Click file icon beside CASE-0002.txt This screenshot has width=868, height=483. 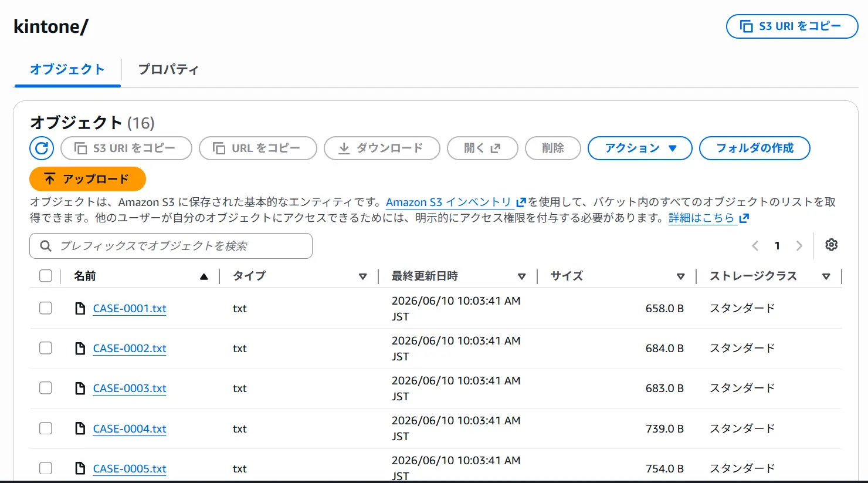coord(80,349)
